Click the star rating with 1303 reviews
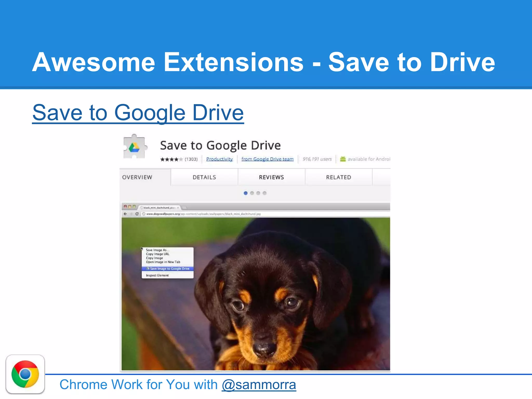The height and width of the screenshot is (399, 532). [178, 159]
